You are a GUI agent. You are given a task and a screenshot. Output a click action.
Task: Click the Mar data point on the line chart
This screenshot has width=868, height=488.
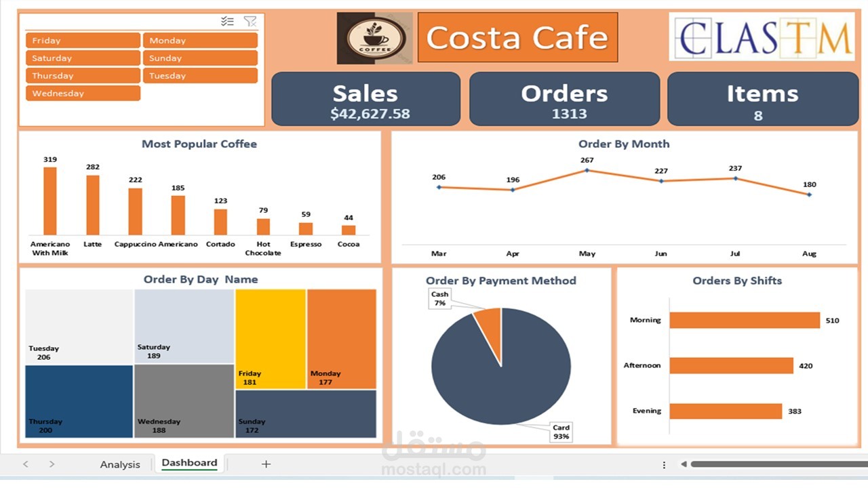point(439,187)
